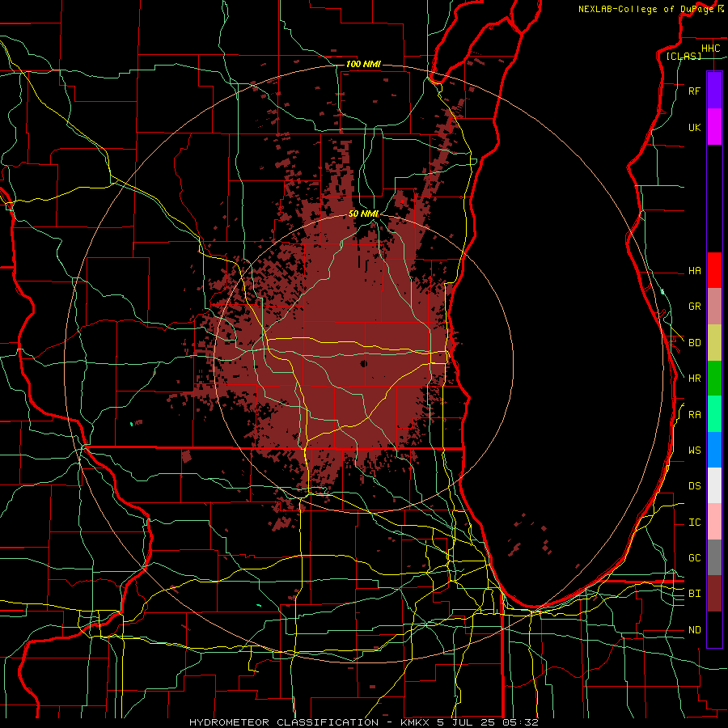Viewport: 728px width, 728px height.
Task: Click the 'RA' legend label
Action: [694, 415]
